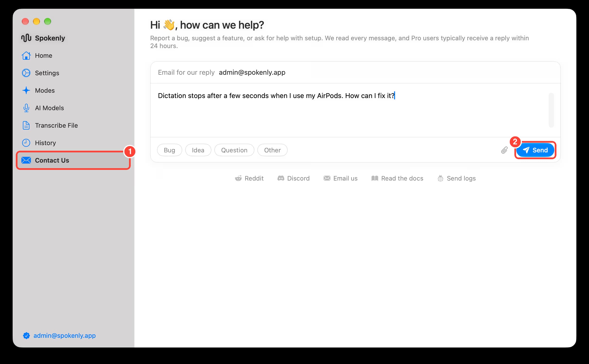Tag the message as Other
This screenshot has height=364, width=589.
pos(272,150)
